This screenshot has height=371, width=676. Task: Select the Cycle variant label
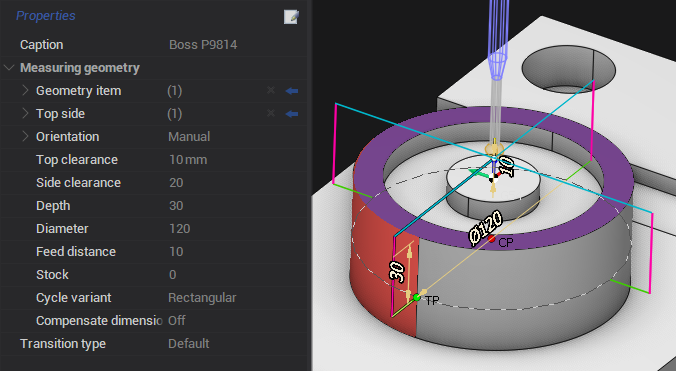coord(74,298)
